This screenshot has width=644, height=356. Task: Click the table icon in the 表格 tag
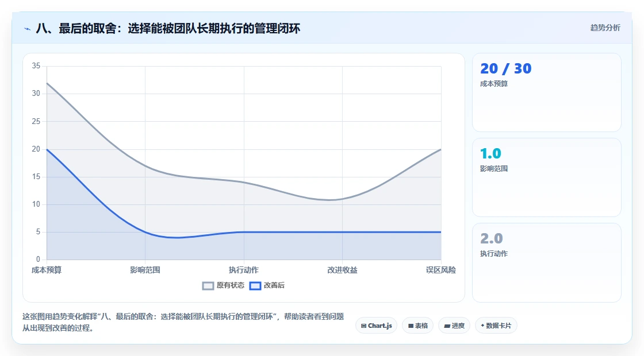pyautogui.click(x=411, y=326)
